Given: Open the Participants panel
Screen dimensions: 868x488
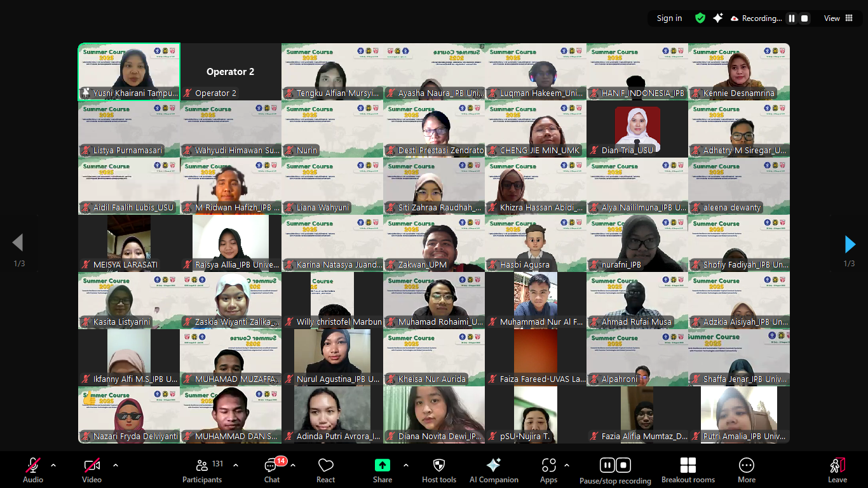Looking at the screenshot, I should [202, 470].
